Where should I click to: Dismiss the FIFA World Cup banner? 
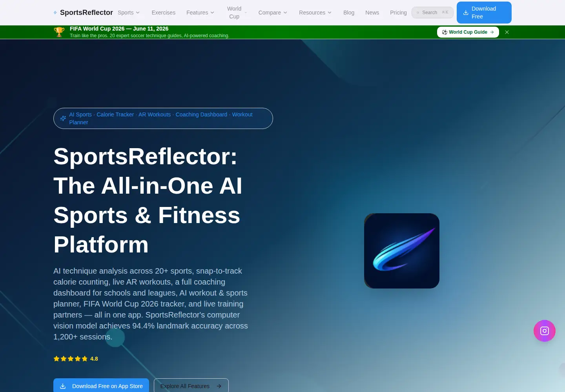click(x=507, y=32)
